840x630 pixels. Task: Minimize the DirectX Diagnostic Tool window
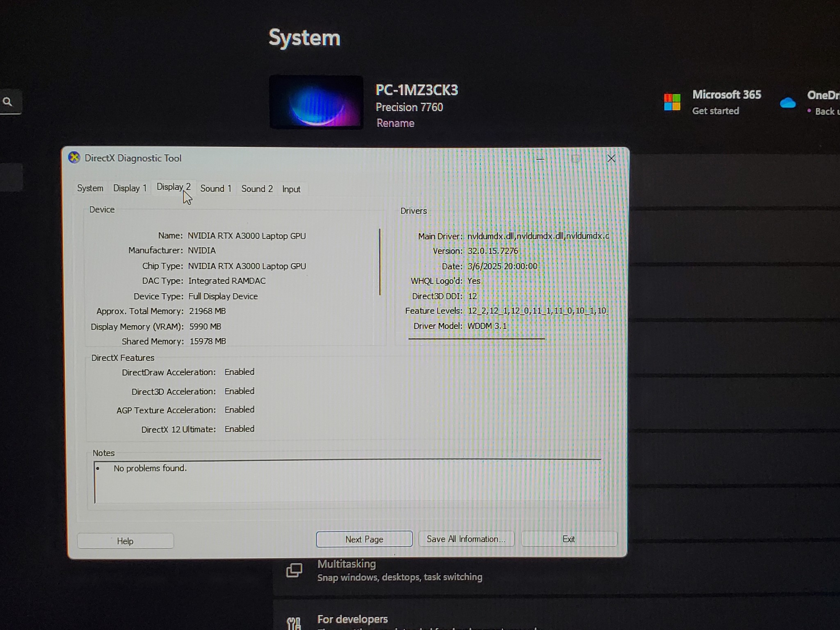coord(540,159)
